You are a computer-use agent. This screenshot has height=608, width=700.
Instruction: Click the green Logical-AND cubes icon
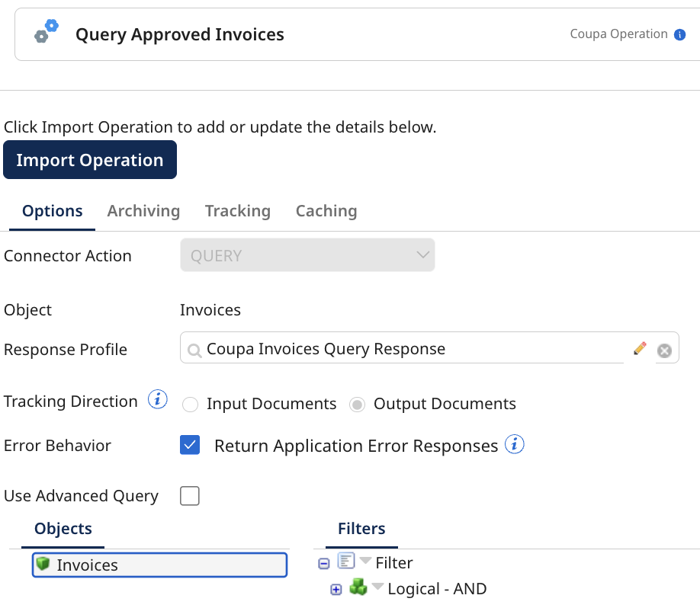pyautogui.click(x=358, y=588)
